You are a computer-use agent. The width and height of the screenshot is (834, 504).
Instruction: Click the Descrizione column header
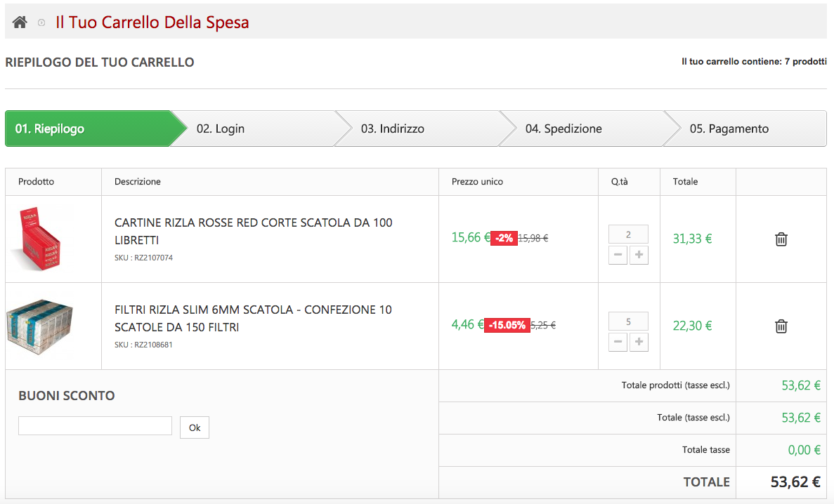(x=137, y=182)
